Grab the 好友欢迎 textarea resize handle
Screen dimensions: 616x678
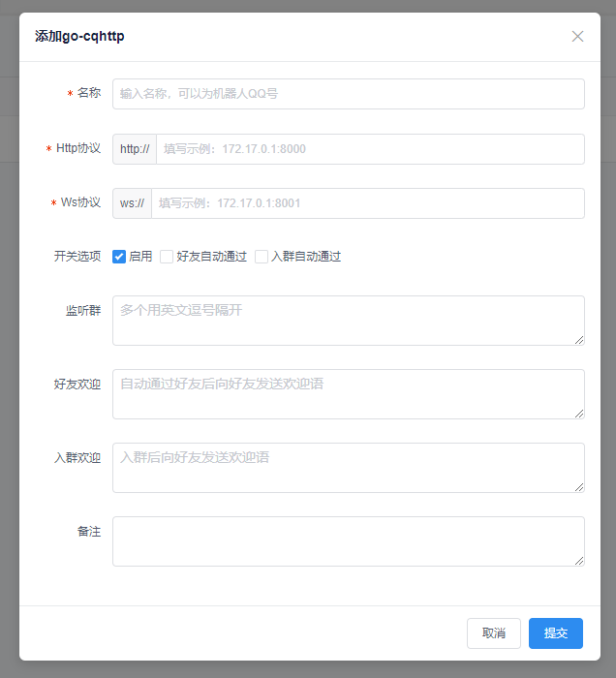click(x=579, y=414)
